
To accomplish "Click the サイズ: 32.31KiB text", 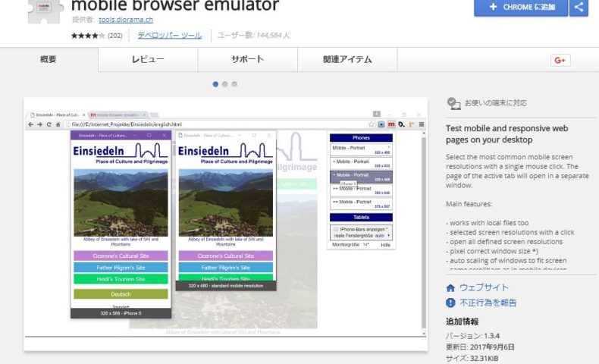I will (x=472, y=358).
